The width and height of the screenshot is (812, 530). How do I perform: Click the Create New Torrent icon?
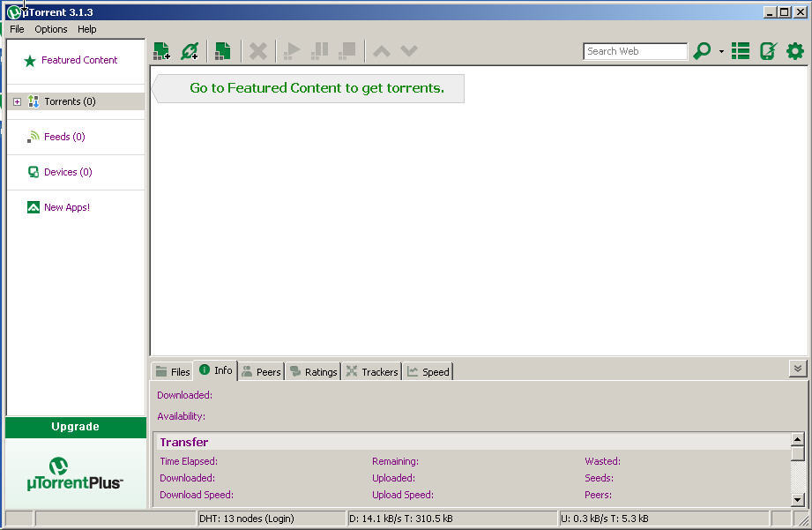222,50
